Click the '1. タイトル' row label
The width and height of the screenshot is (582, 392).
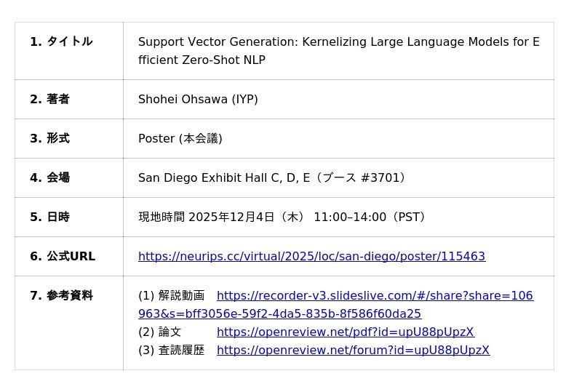pos(61,42)
